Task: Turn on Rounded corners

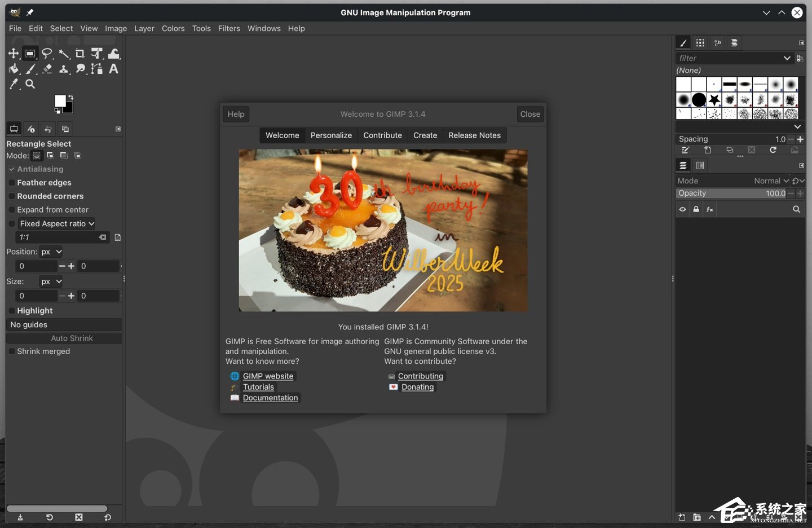Action: pos(12,196)
